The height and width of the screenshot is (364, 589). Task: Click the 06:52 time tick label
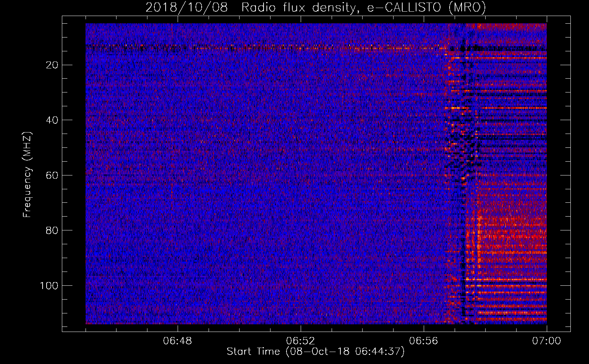(300, 341)
